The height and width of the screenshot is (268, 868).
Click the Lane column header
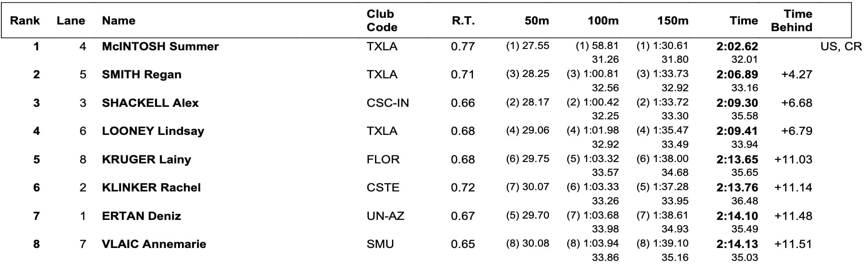pos(71,20)
